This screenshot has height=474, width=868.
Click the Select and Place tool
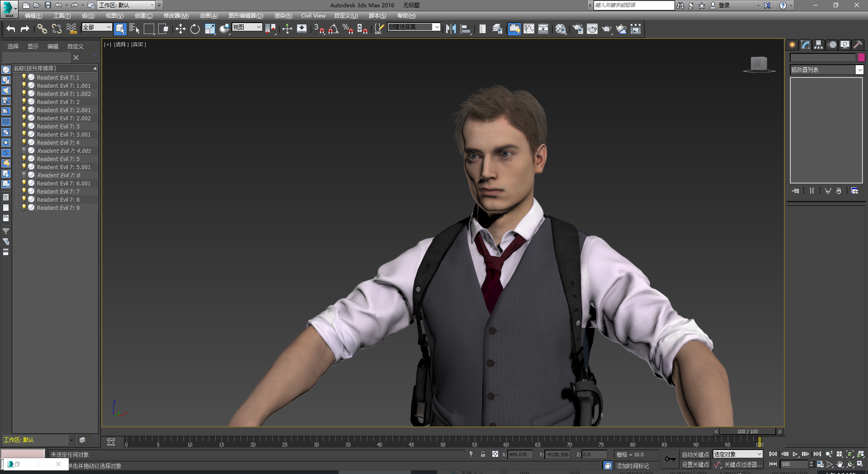[224, 29]
